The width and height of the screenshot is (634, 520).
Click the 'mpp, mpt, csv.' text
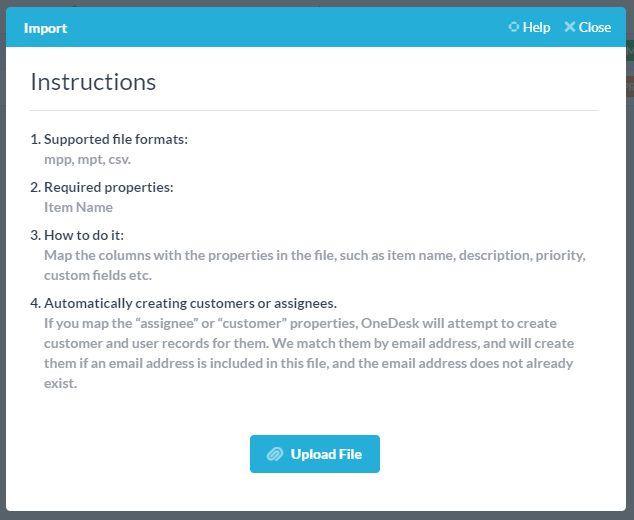[x=87, y=159]
